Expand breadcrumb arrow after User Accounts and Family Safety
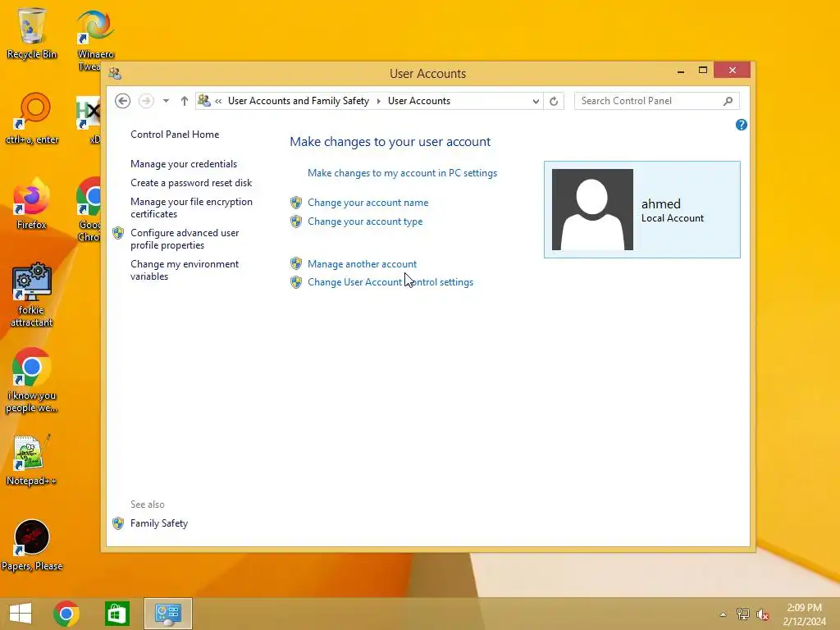The height and width of the screenshot is (630, 840). click(x=379, y=101)
